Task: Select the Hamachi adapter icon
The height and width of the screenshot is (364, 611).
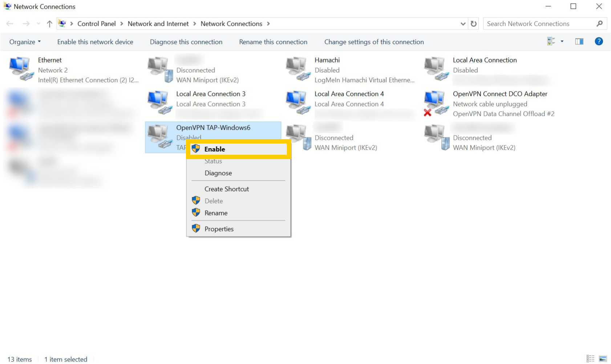Action: point(298,69)
